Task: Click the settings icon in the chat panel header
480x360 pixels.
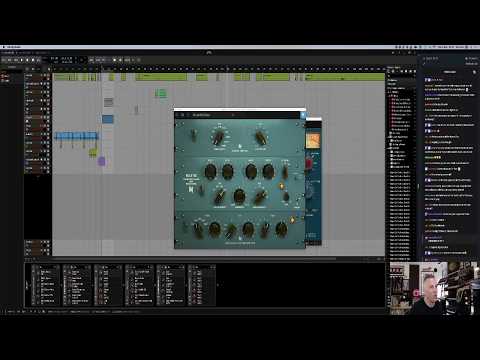Action: pos(474,72)
